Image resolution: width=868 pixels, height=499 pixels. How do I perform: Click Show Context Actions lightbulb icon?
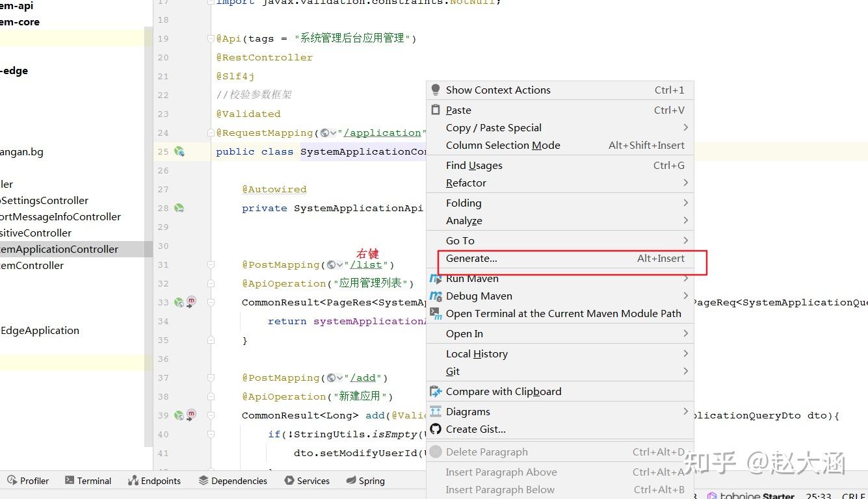436,90
